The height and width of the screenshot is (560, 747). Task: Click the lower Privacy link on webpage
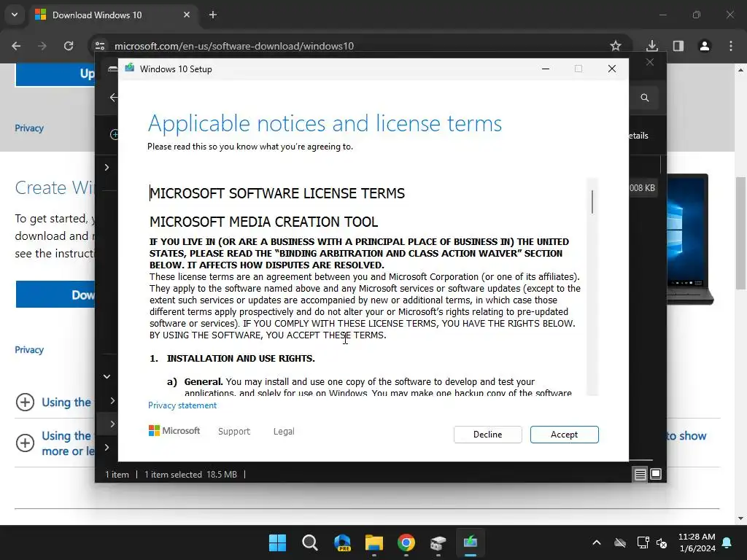[29, 350]
